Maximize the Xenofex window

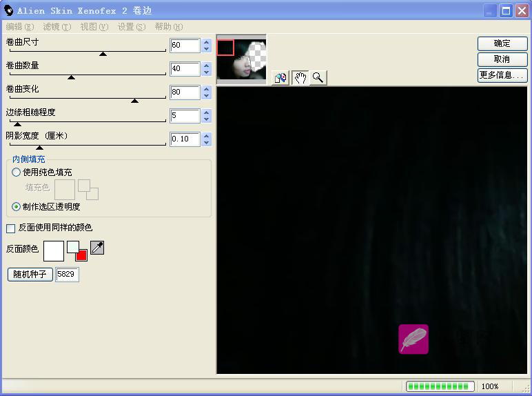507,11
